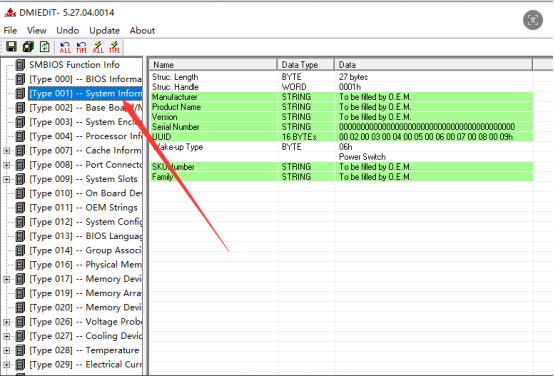Click the round scan icon at top right
The image size is (554, 377).
(x=533, y=20)
